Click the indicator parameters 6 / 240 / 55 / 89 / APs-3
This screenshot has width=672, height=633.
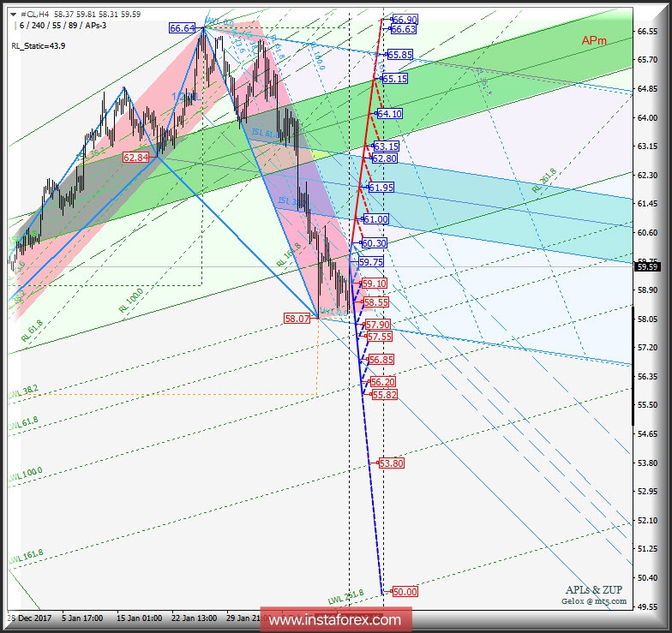coord(63,26)
